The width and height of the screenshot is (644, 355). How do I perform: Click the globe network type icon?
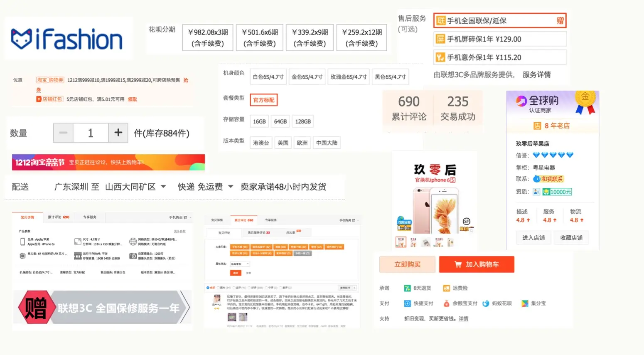pyautogui.click(x=133, y=242)
